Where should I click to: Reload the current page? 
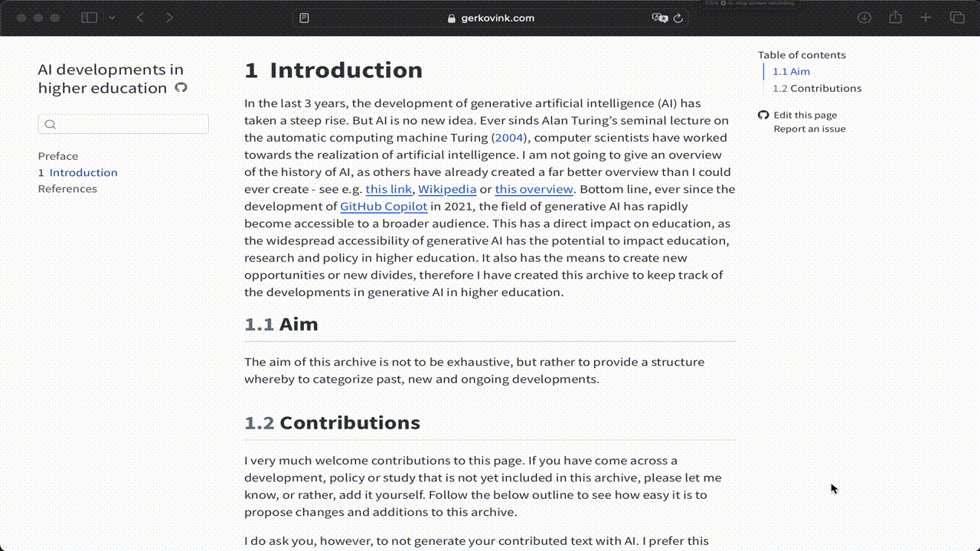tap(678, 18)
